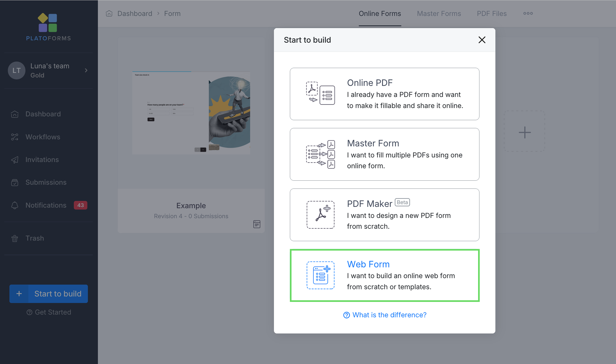Screen dimensions: 616x364
Task: Choose the PDF Maker Beta option
Action: point(385,215)
